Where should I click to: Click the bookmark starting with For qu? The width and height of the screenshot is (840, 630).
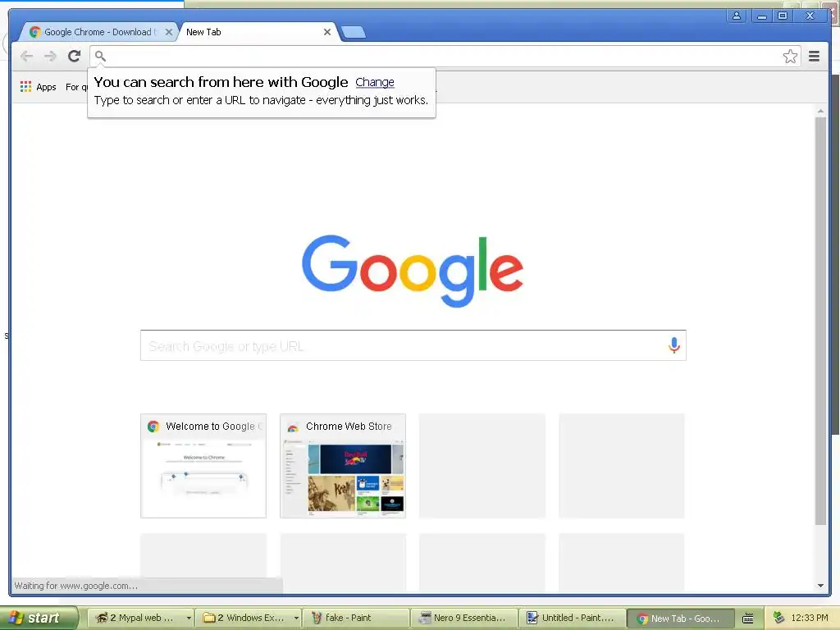tap(76, 87)
